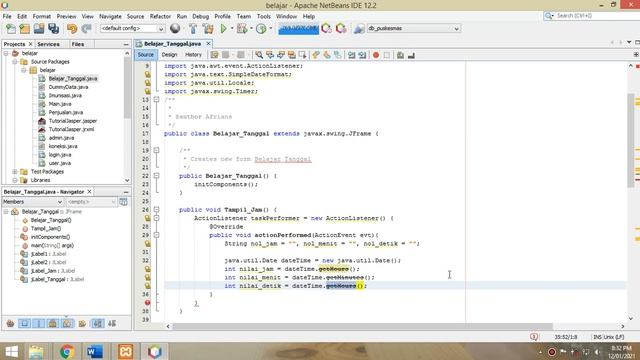
Task: Click the globe browser icon in toolbar
Action: point(175,28)
